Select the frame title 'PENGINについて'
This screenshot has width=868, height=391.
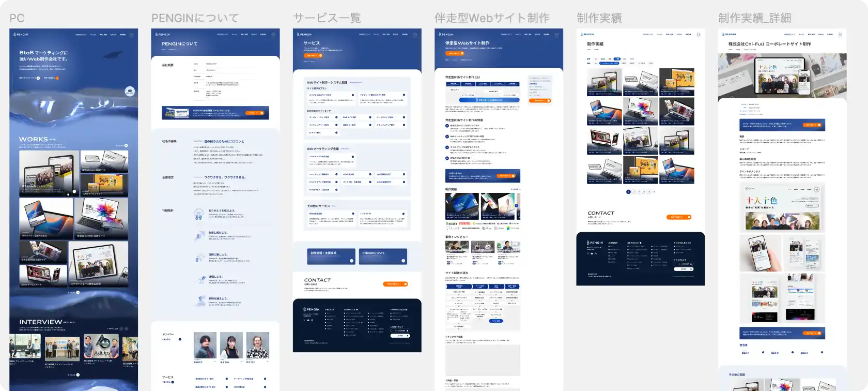click(x=195, y=18)
